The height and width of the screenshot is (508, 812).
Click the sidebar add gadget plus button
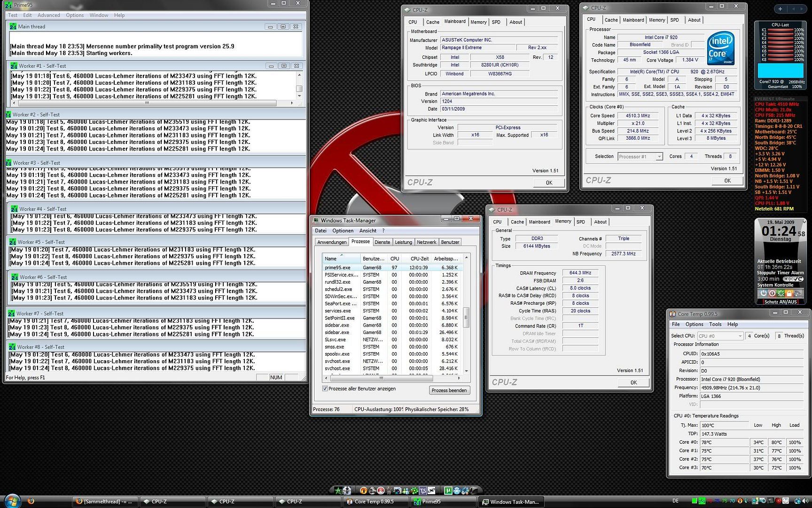pos(780,9)
